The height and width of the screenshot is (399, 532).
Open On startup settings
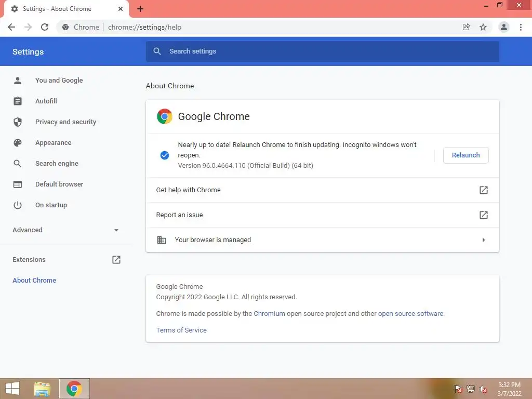tap(51, 205)
